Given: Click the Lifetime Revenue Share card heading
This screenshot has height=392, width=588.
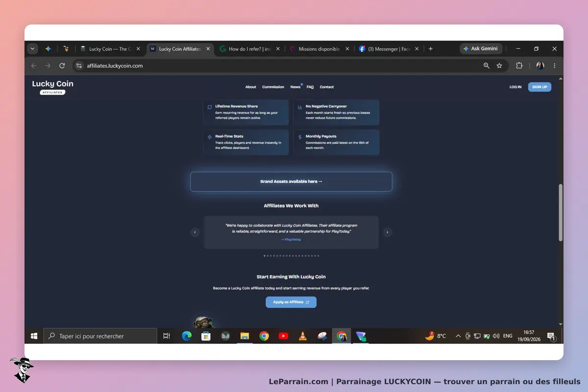Looking at the screenshot, I should 236,106.
